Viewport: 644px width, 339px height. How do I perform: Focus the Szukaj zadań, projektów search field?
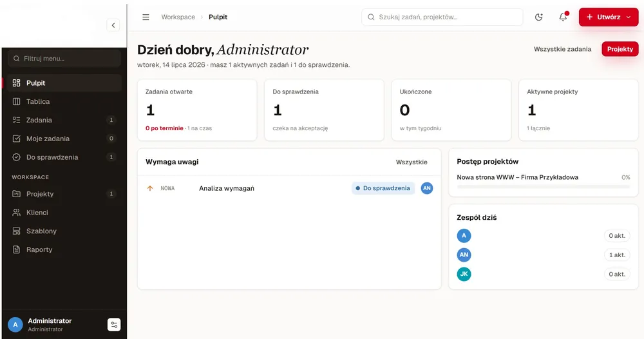(442, 17)
